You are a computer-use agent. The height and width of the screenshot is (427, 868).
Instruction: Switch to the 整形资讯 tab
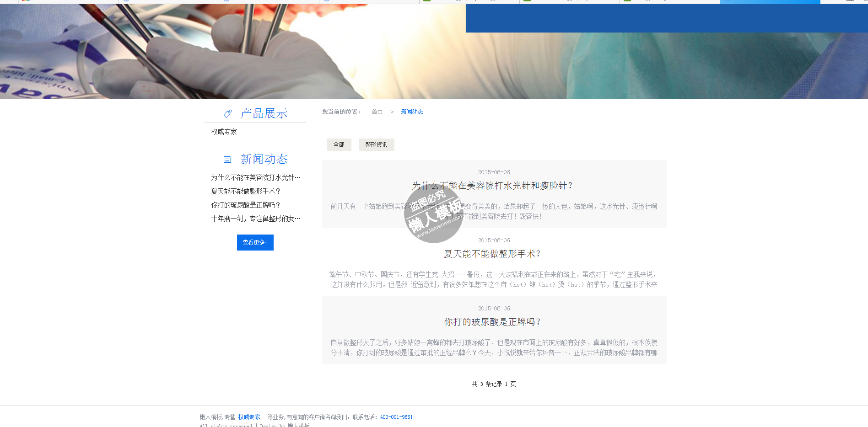coord(376,144)
